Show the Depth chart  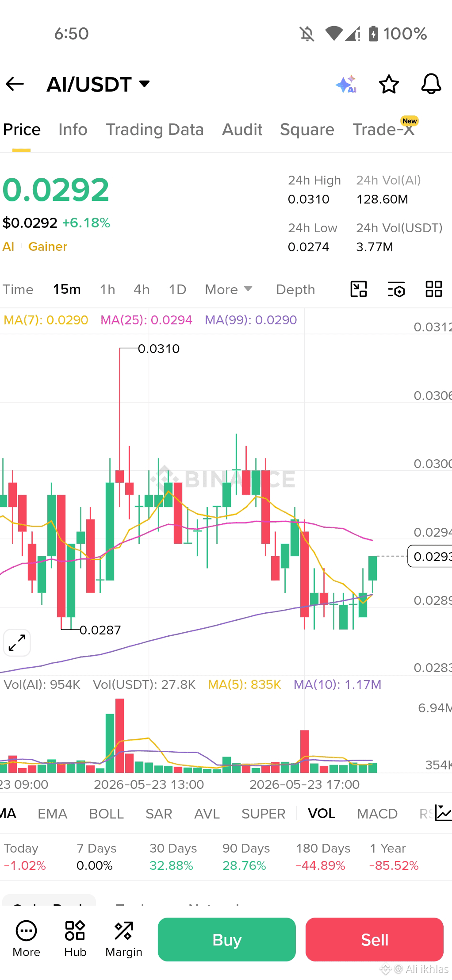coord(295,289)
